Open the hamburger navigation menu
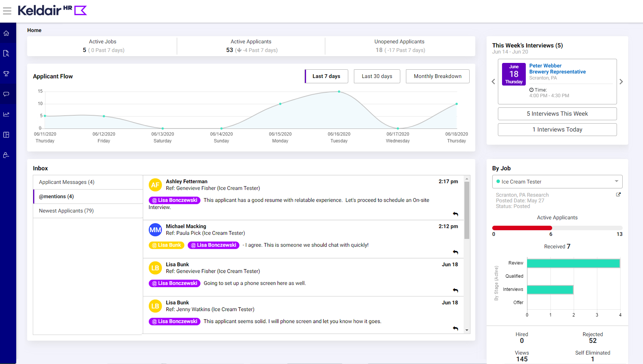Image resolution: width=643 pixels, height=364 pixels. 7,11
